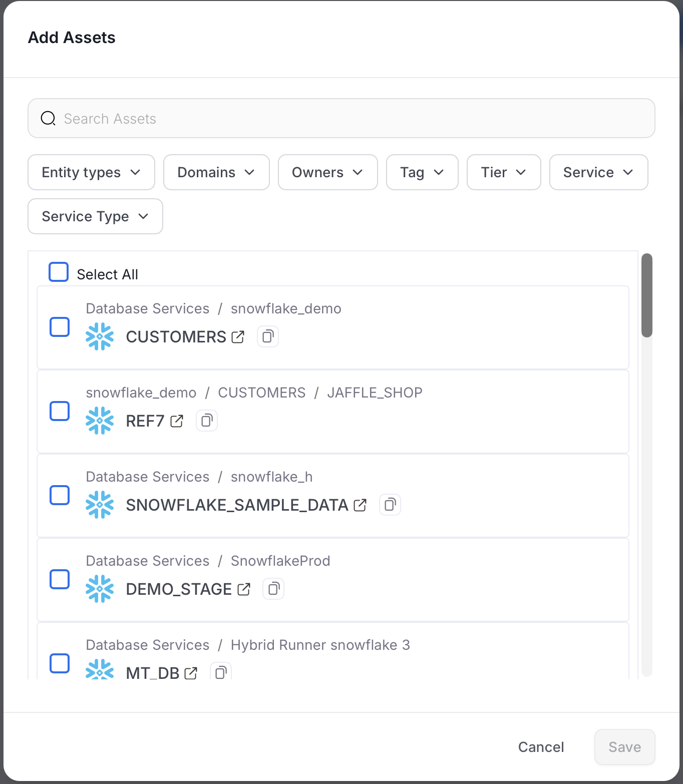Click the Add Assets dialog title
Image resolution: width=683 pixels, height=784 pixels.
tap(72, 38)
